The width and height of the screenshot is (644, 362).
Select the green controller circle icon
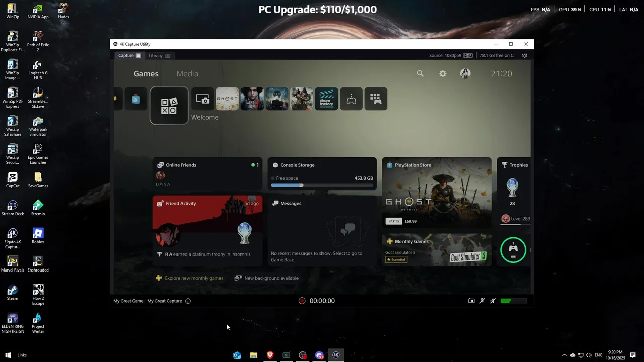(513, 250)
